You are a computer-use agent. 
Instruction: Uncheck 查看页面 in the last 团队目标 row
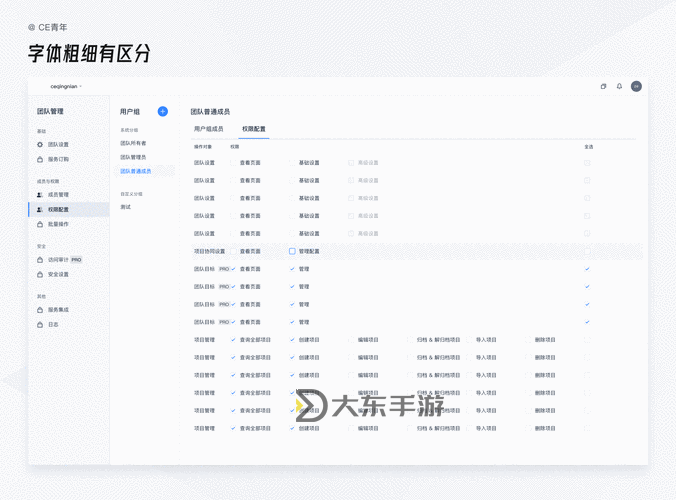(x=233, y=322)
